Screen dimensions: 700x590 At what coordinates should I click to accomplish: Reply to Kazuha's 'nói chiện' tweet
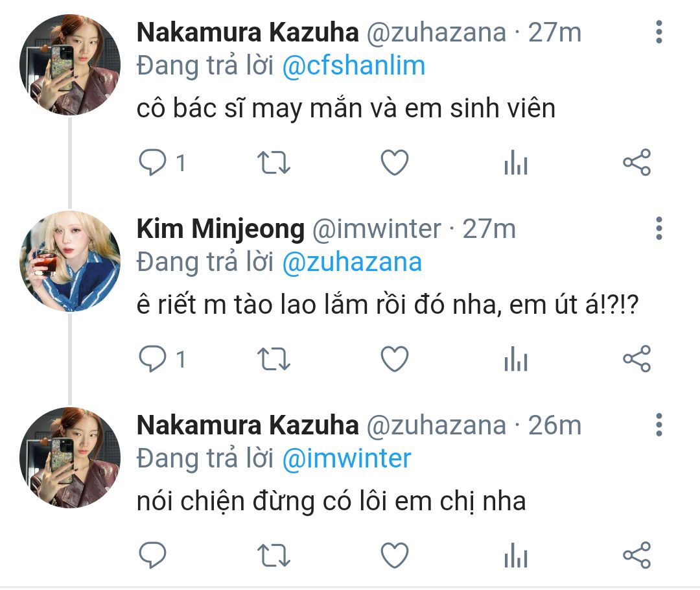pyautogui.click(x=153, y=555)
